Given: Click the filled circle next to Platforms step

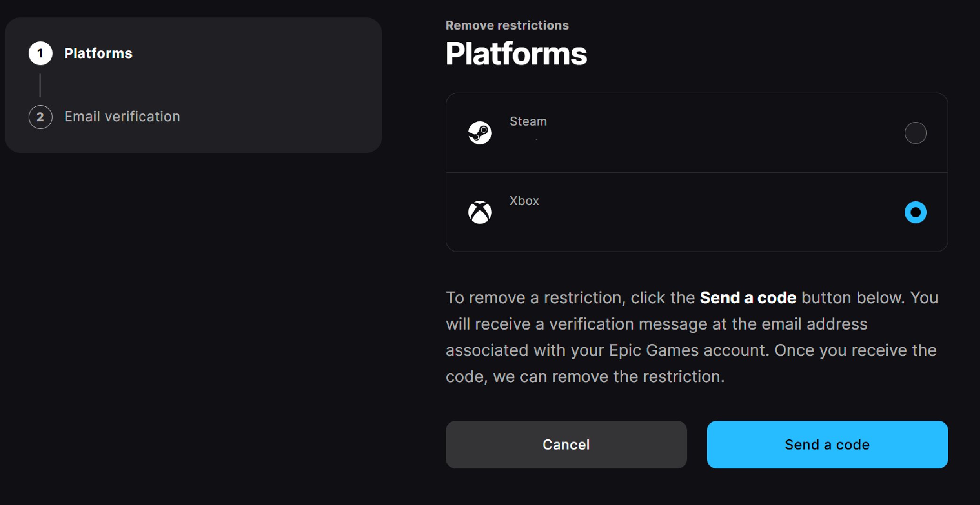Looking at the screenshot, I should 40,53.
